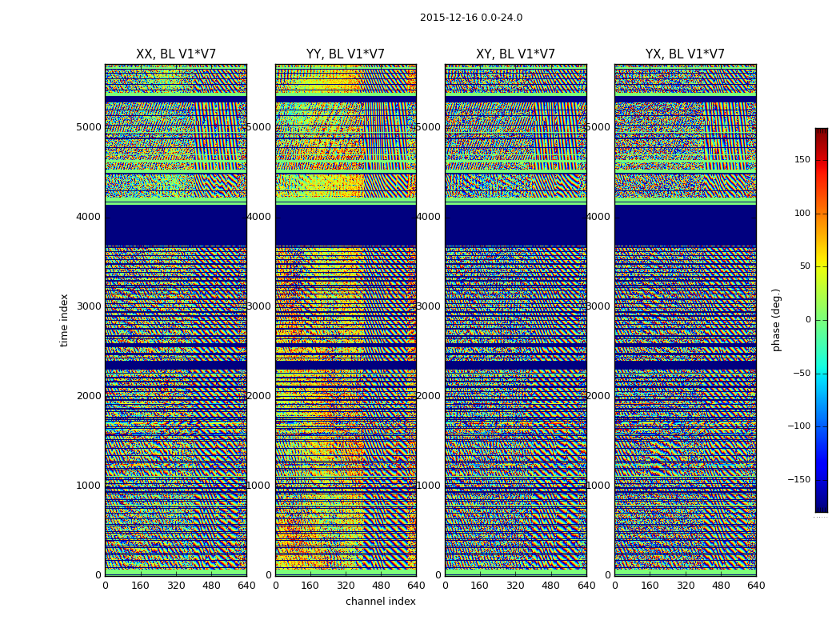
Task: Click YX panel x-axis tick '160'
Action: (650, 586)
